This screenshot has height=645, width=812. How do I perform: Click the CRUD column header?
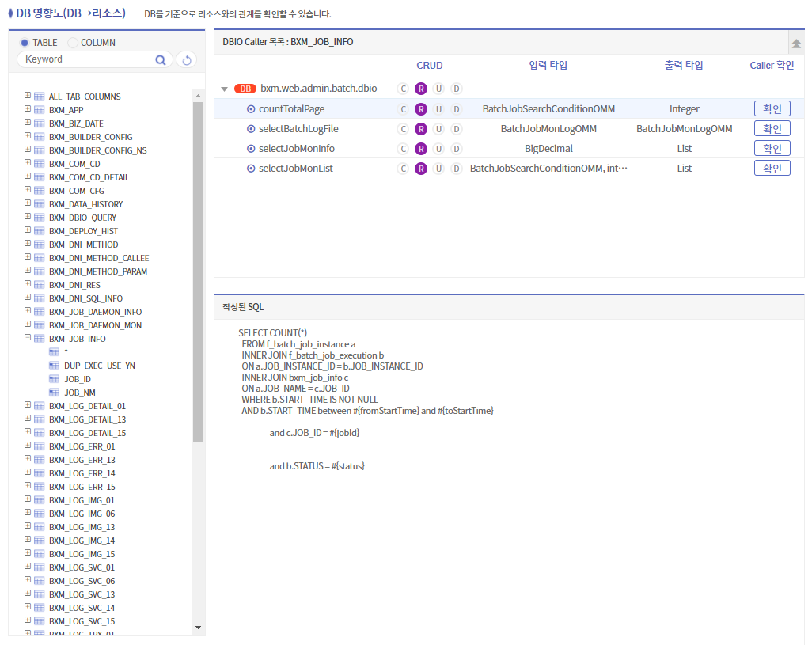click(429, 65)
